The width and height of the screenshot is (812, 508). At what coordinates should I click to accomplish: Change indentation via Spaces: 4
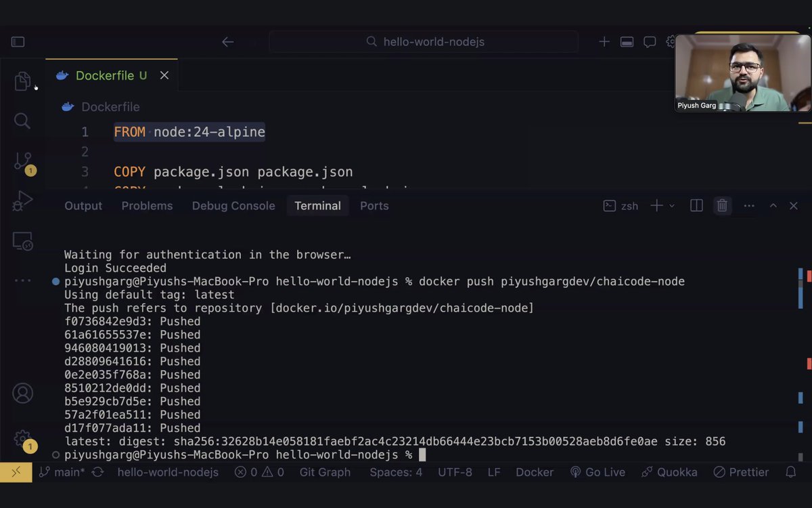pos(396,472)
